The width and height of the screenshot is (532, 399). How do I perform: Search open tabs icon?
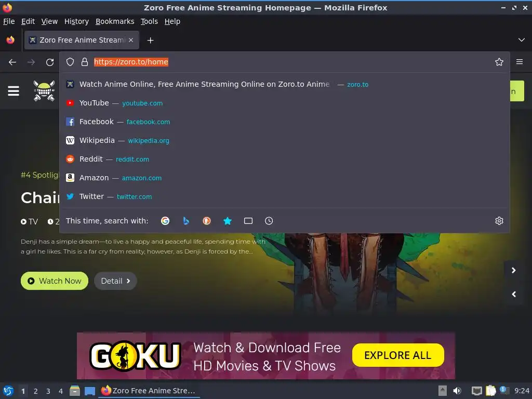click(248, 221)
